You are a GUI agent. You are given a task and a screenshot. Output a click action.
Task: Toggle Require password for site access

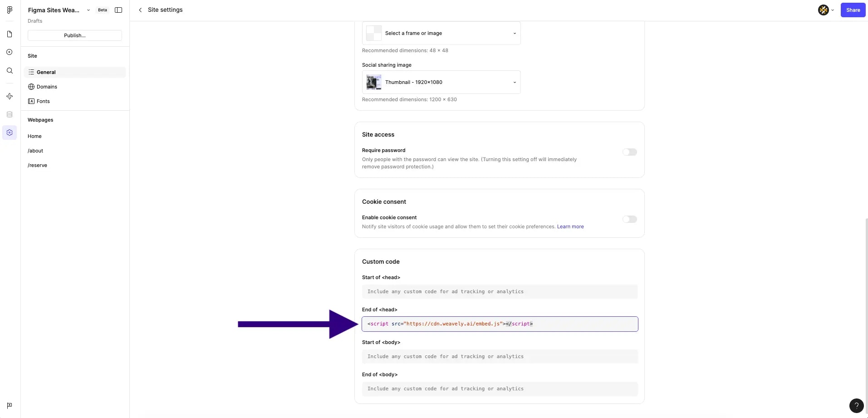[629, 152]
